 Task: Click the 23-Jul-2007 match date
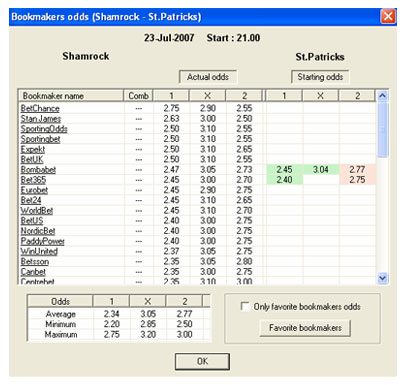tap(169, 38)
